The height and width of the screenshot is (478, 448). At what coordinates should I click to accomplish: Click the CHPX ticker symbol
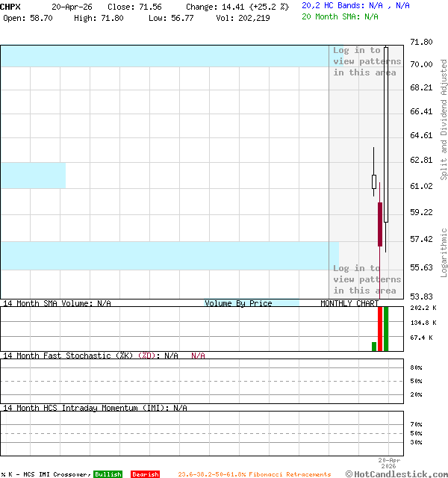pos(10,6)
